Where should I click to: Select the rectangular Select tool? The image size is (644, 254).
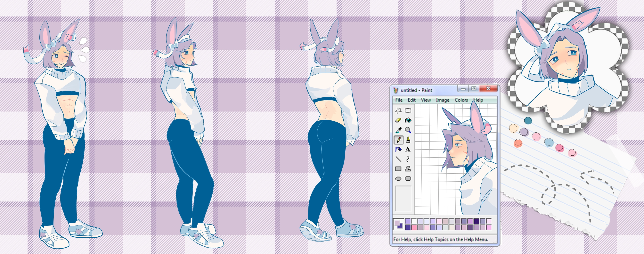coord(408,110)
